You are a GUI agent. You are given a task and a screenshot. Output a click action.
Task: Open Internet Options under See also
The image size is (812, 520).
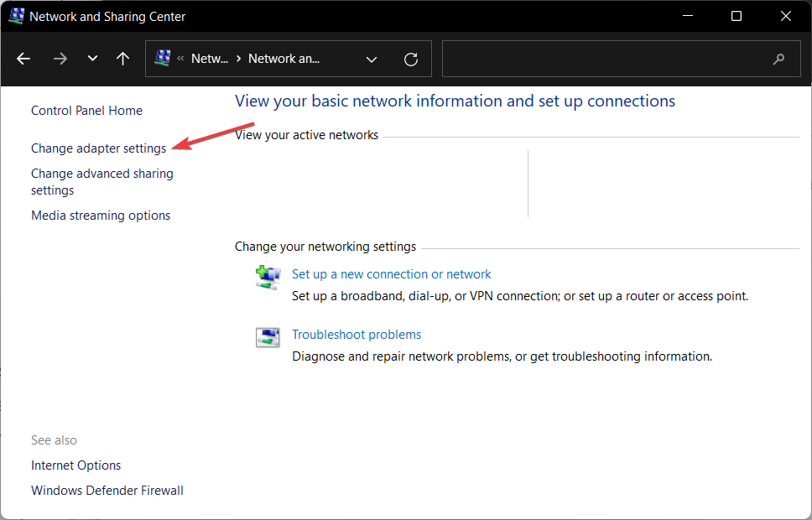click(75, 465)
